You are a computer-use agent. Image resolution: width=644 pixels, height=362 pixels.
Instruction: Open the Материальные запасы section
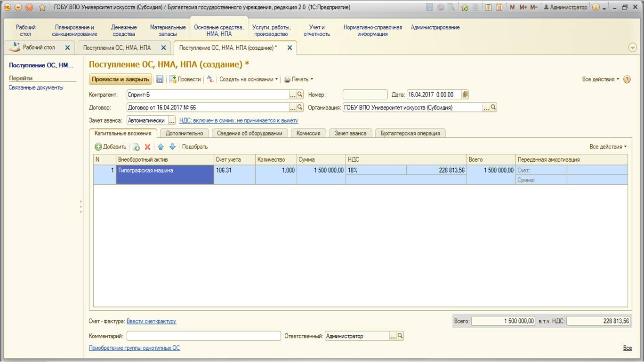click(x=168, y=31)
